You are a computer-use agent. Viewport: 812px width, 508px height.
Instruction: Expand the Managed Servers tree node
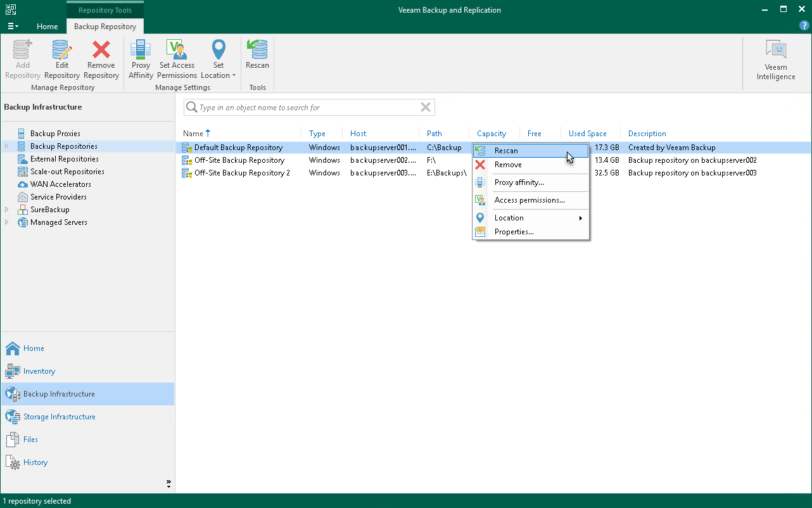(7, 222)
